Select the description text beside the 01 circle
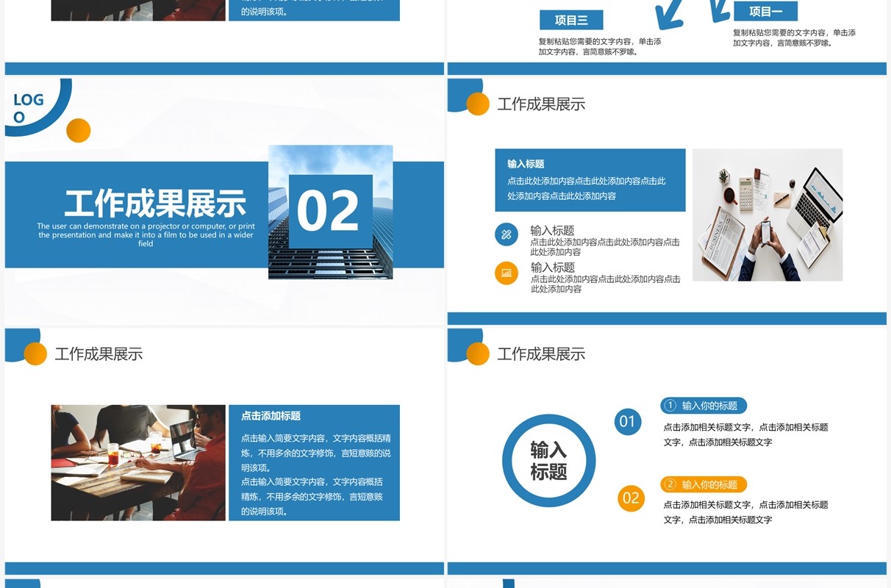Image resolution: width=891 pixels, height=588 pixels. click(745, 434)
